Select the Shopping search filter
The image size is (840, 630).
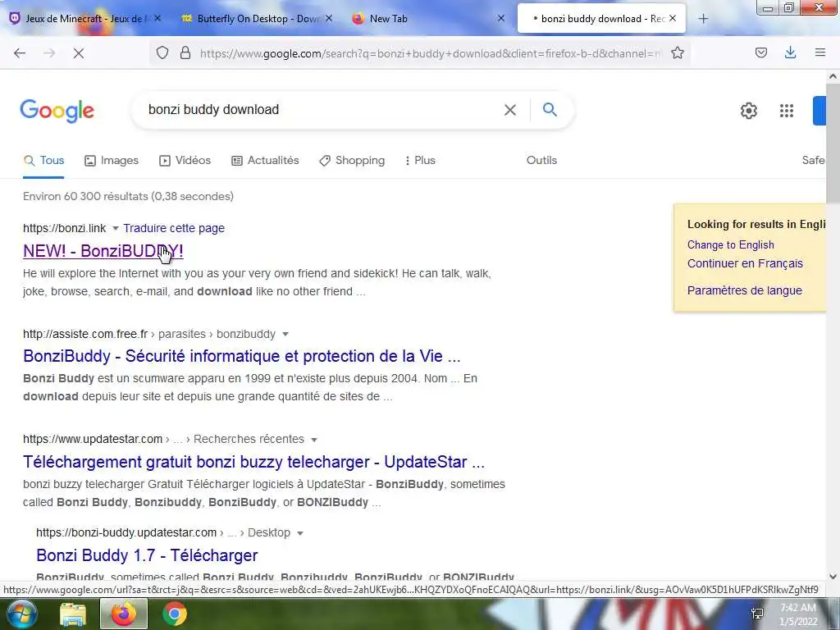(x=351, y=161)
